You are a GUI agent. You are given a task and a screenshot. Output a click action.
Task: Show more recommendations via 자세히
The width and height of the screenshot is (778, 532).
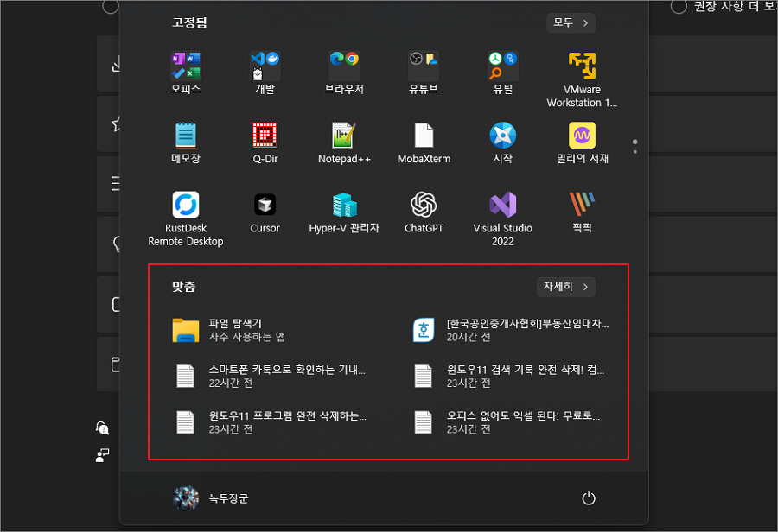(565, 287)
